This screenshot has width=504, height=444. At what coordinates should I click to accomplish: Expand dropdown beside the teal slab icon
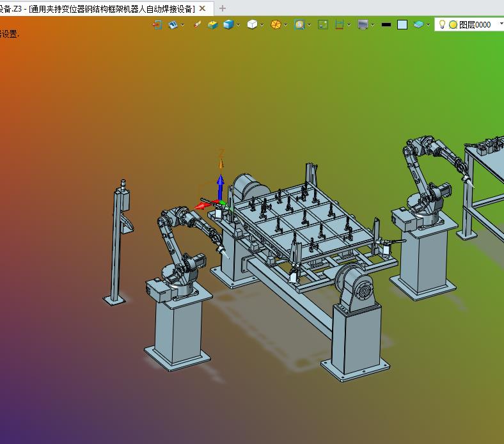(428, 25)
